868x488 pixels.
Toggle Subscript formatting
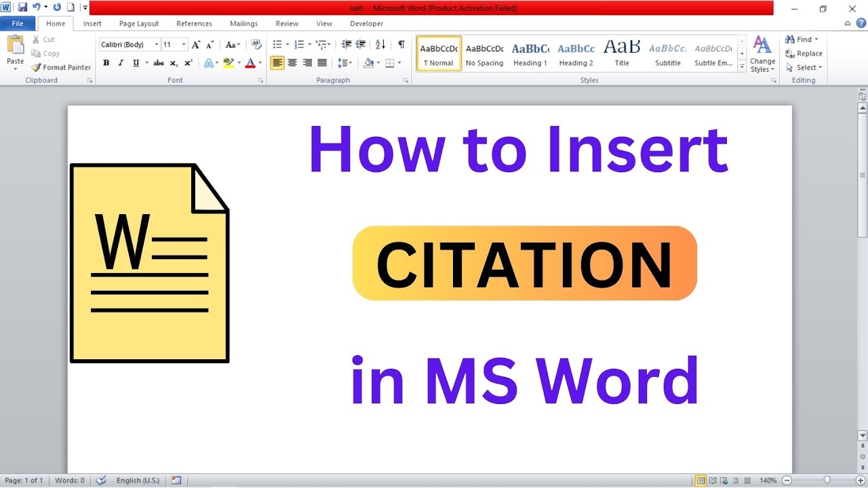coord(174,63)
